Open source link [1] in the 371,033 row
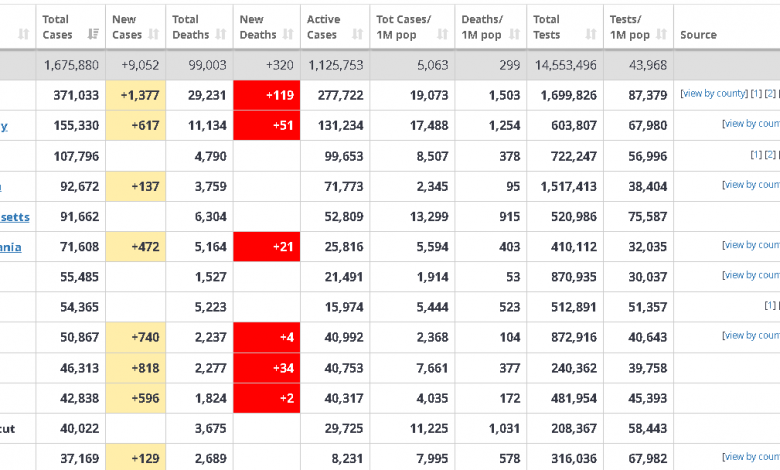780x470 pixels. click(x=756, y=94)
